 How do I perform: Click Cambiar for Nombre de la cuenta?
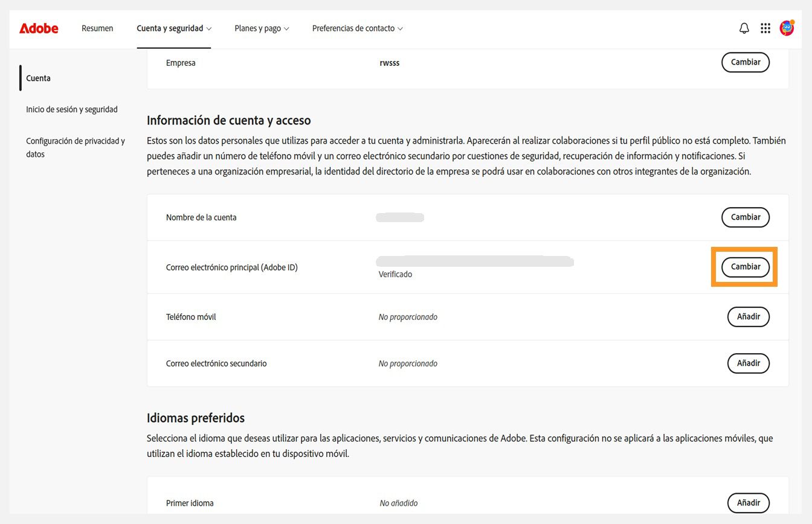click(745, 217)
